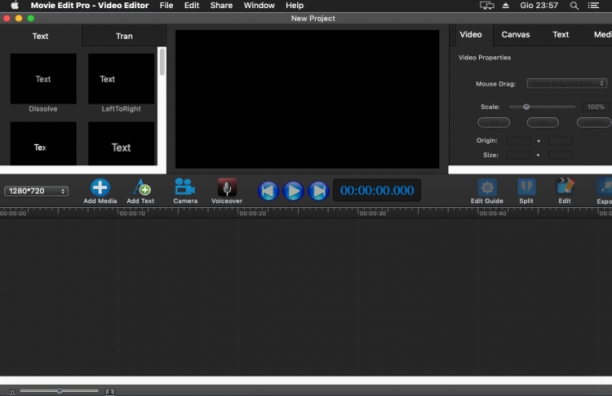Open the Notification Center list icon

coord(594,5)
